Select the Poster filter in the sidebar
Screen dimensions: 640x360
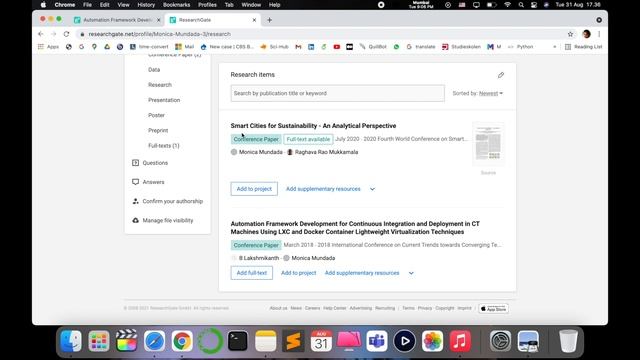tap(156, 116)
